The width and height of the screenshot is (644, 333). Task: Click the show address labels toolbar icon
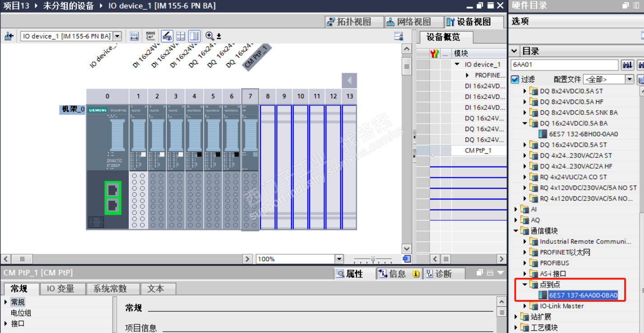(x=134, y=36)
